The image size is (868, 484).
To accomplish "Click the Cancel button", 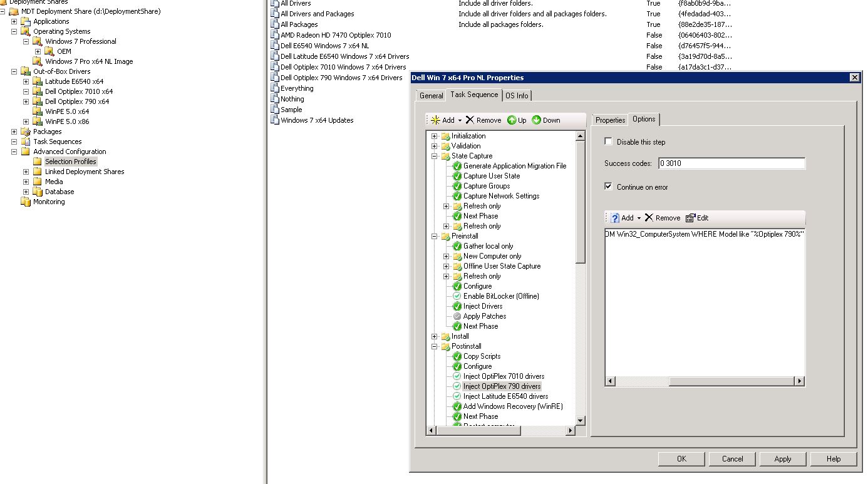I will [732, 459].
